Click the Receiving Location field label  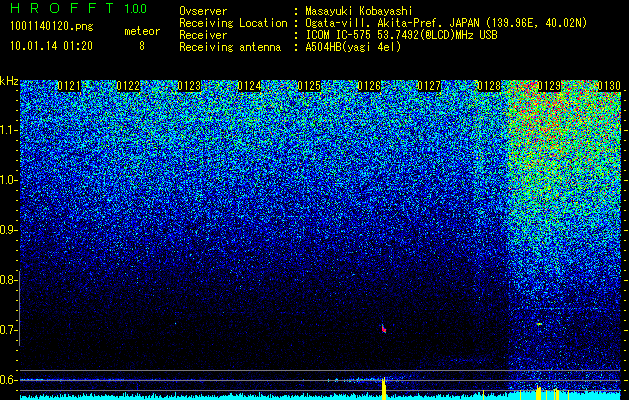[x=233, y=23]
